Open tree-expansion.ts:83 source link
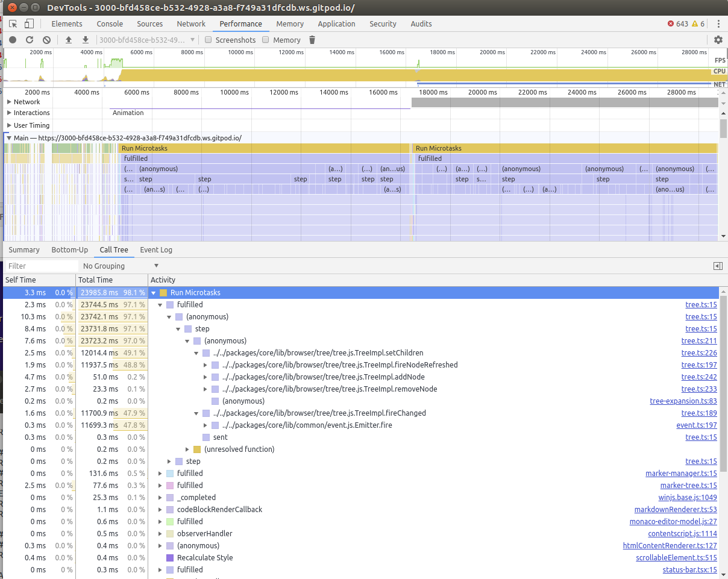The height and width of the screenshot is (579, 728). (683, 401)
